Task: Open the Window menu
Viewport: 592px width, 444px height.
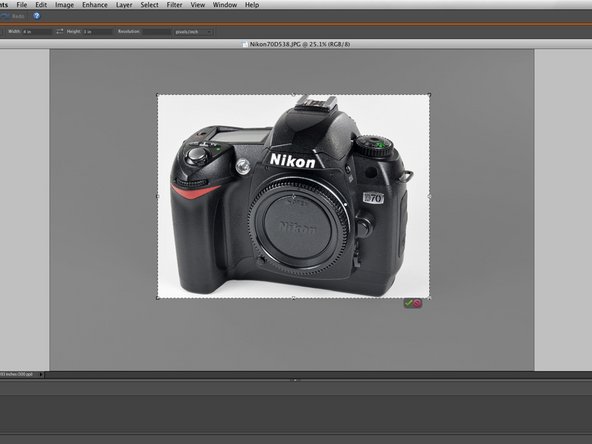Action: coord(225,5)
